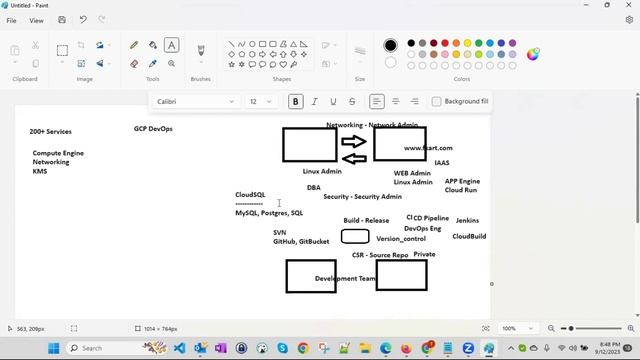Select the Eraser tool
Image resolution: width=640 pixels, height=360 pixels.
tap(134, 64)
